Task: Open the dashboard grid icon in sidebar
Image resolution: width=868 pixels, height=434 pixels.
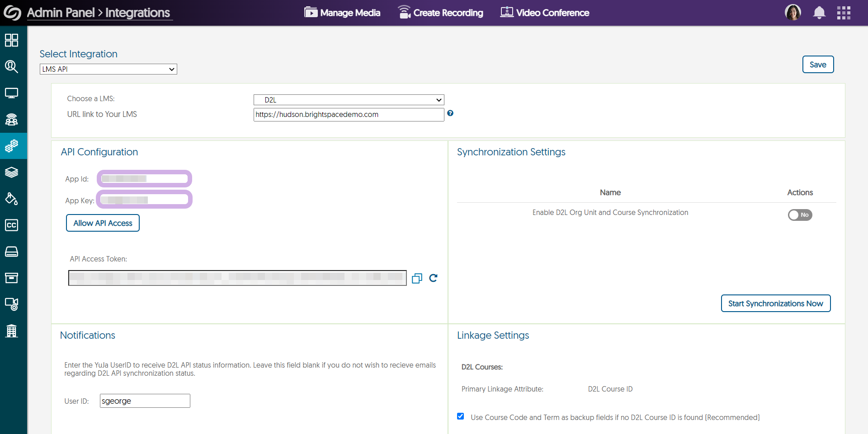Action: (11, 40)
